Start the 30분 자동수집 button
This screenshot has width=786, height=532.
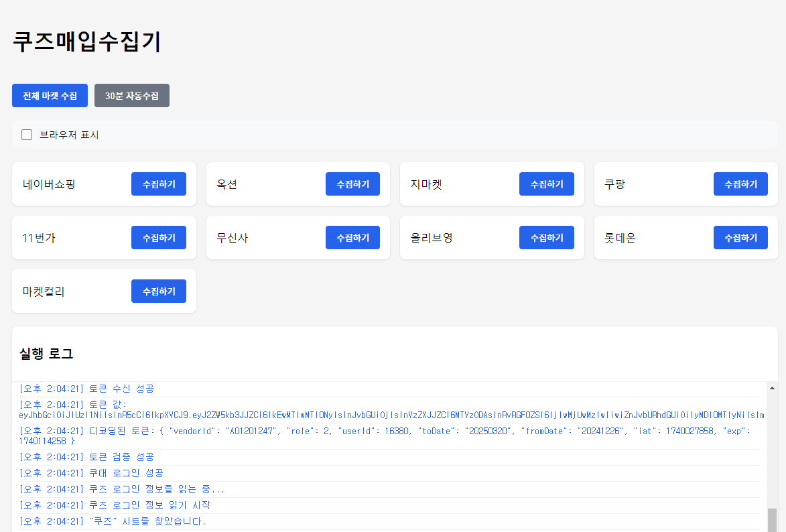132,95
